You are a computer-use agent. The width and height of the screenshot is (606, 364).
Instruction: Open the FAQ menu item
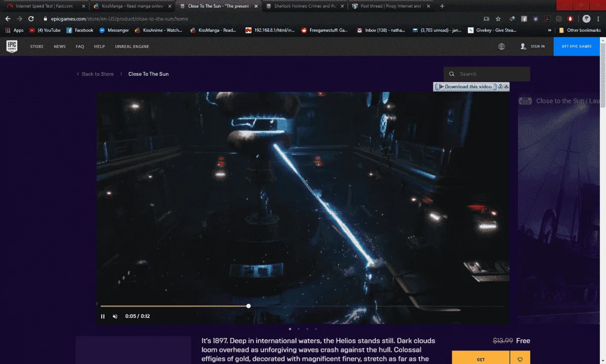(79, 47)
